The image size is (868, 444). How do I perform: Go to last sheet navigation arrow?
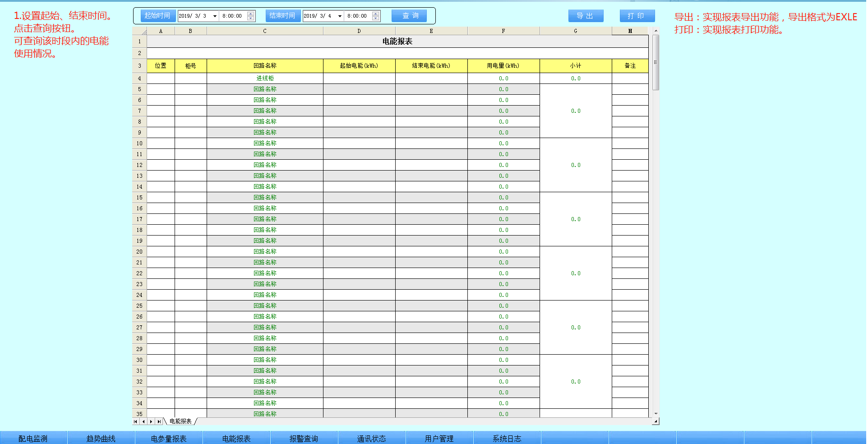[159, 421]
